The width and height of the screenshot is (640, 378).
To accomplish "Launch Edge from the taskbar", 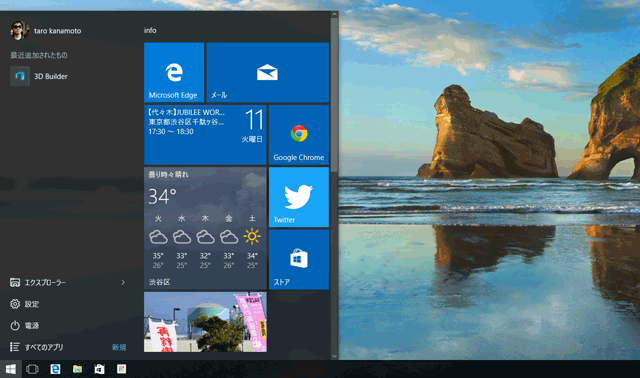I will [x=55, y=369].
